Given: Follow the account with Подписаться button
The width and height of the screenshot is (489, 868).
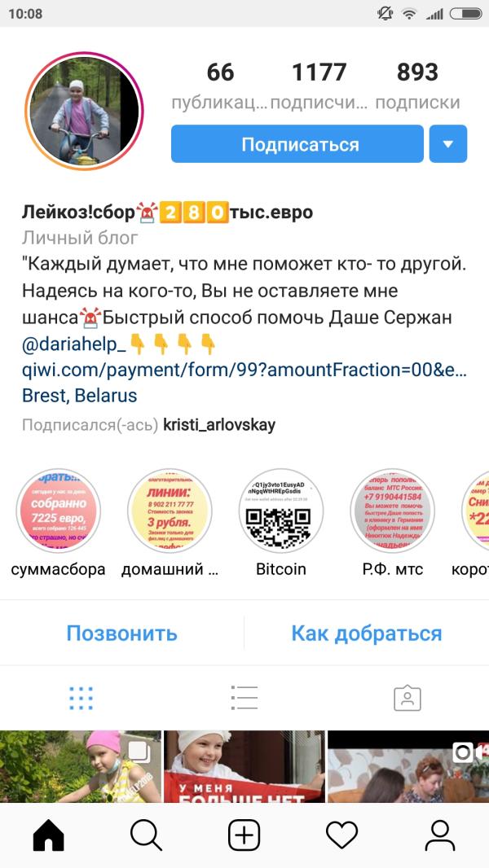Looking at the screenshot, I should [x=297, y=144].
